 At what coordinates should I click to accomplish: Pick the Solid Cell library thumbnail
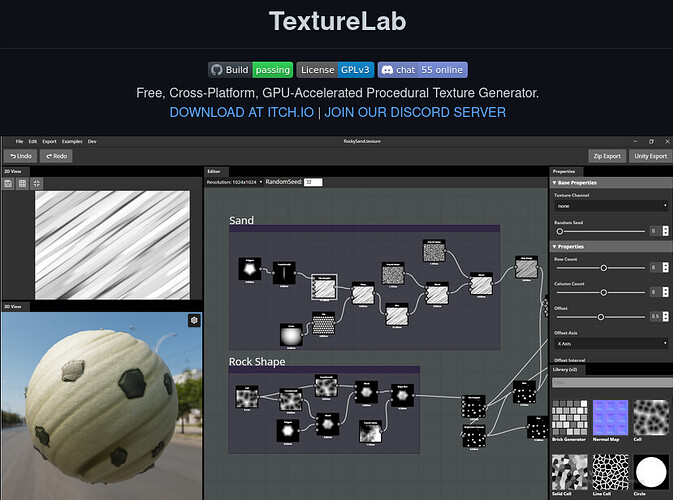[x=570, y=472]
